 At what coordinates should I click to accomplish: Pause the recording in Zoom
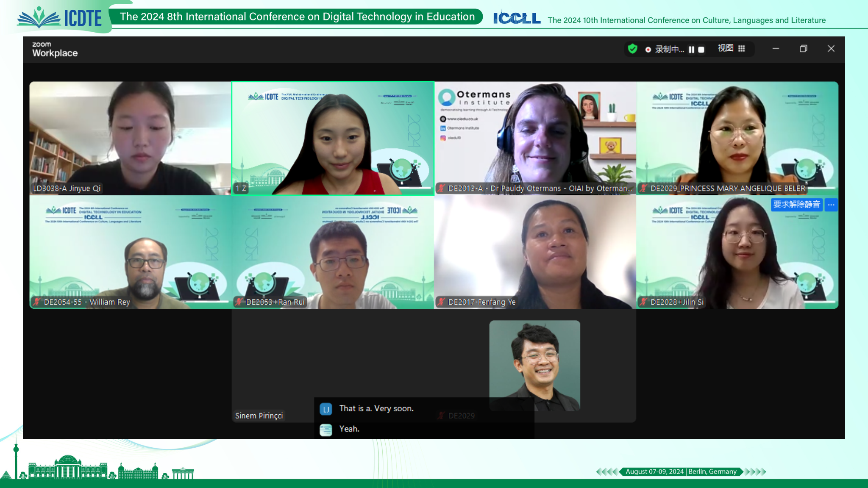point(691,50)
